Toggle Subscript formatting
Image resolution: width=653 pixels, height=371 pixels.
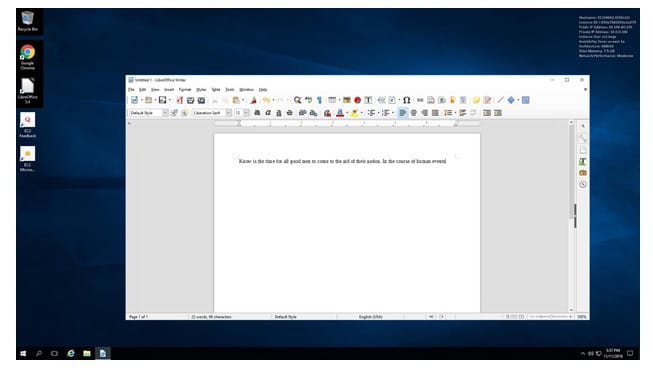pyautogui.click(x=313, y=113)
